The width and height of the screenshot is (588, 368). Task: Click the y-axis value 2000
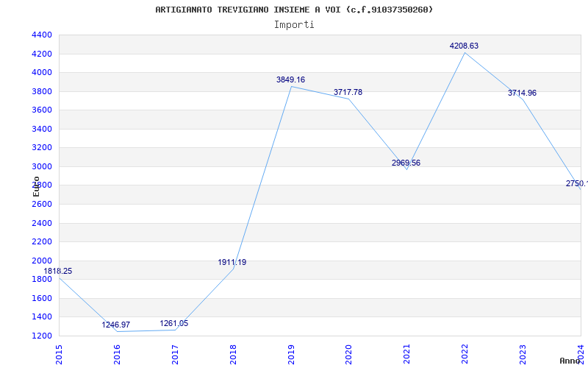[x=42, y=261]
